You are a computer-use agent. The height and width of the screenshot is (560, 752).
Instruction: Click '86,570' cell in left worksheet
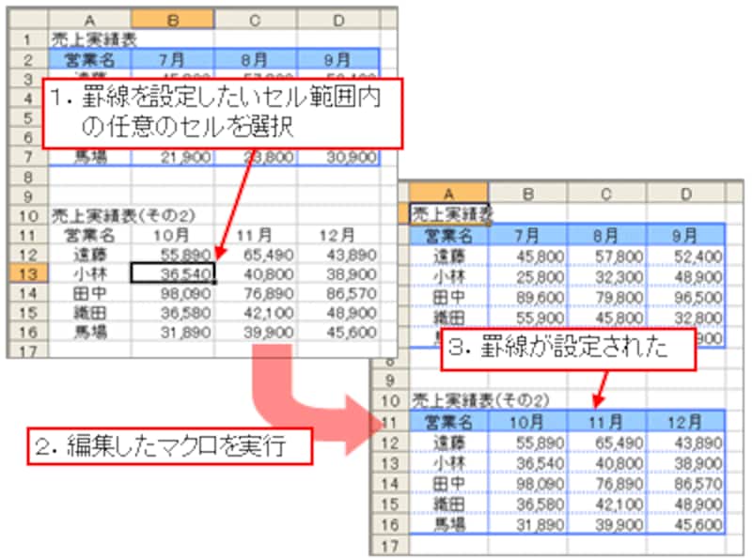click(338, 293)
